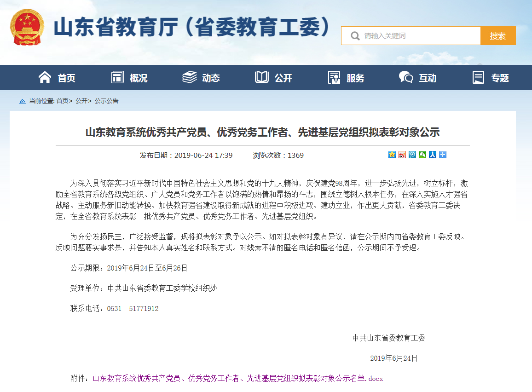Viewport: 532px width, 392px height.
Task: Open the 服务 navigation item
Action: [x=346, y=78]
